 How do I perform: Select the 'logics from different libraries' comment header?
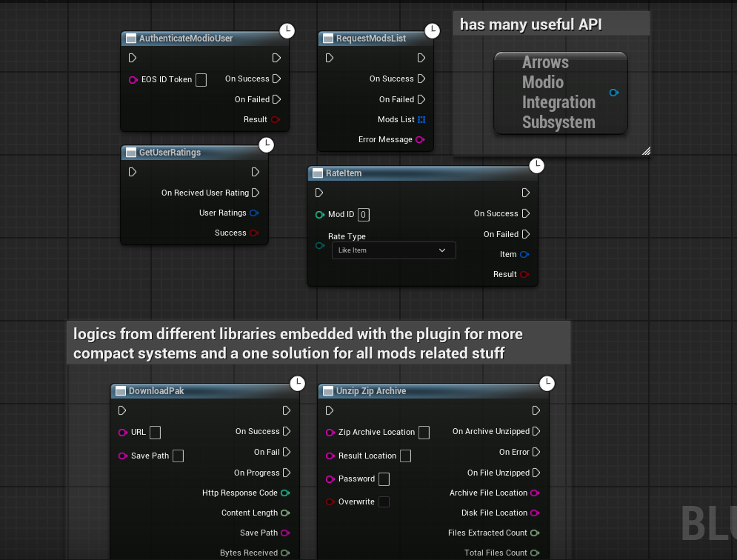[x=319, y=343]
